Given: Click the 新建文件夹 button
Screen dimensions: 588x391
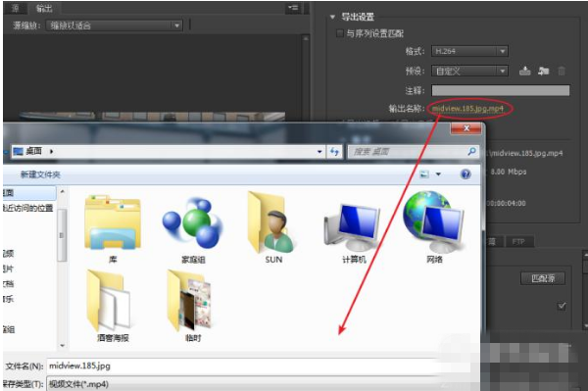Looking at the screenshot, I should pyautogui.click(x=40, y=174).
